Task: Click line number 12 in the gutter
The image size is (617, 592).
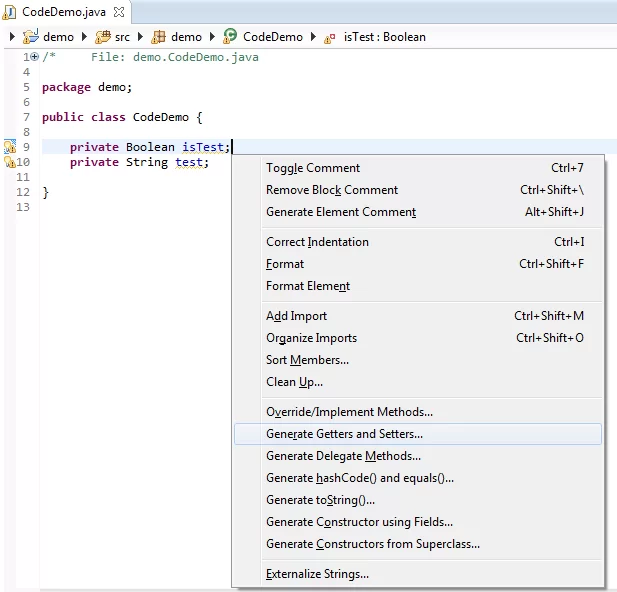Action: 23,192
